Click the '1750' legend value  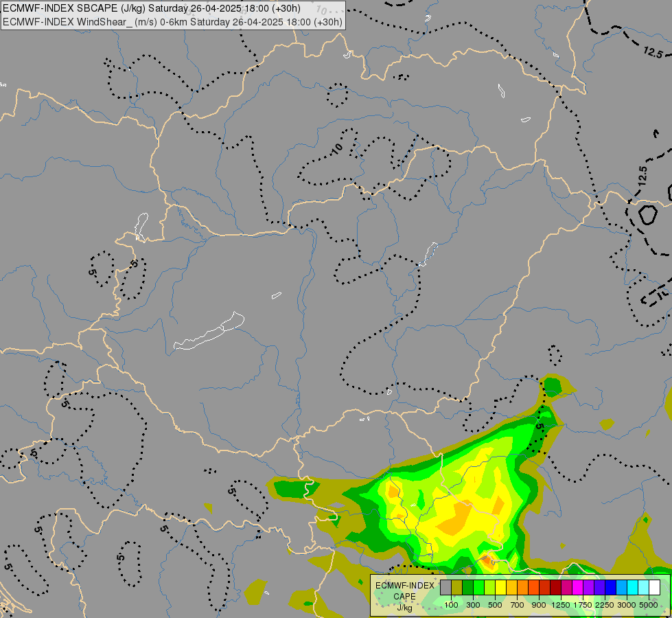pos(583,605)
